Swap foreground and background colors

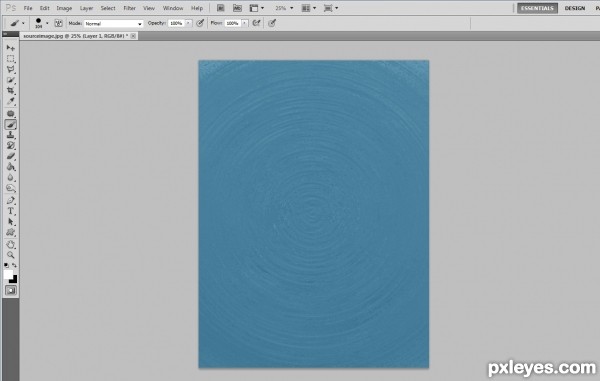coord(15,265)
